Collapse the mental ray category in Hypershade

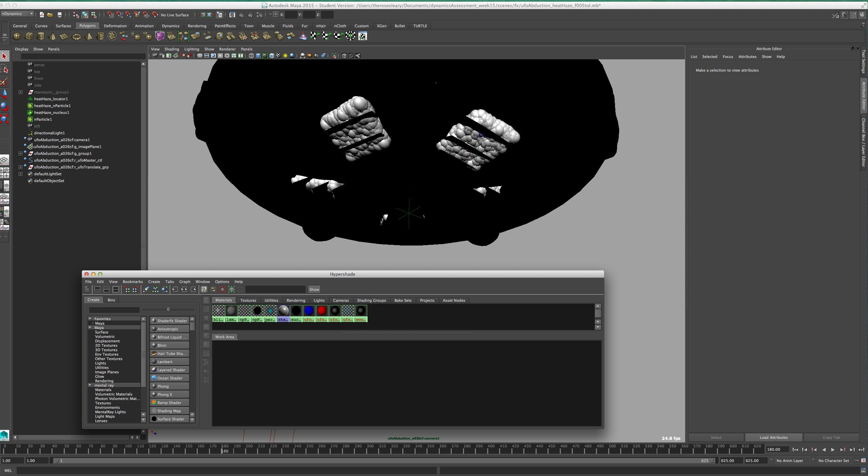90,385
